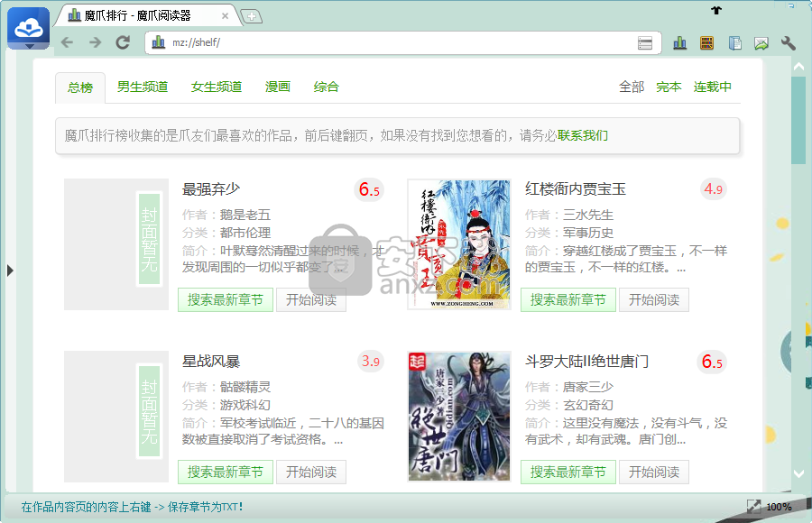The width and height of the screenshot is (812, 523).
Task: Click category 游戏科幻
Action: tap(245, 405)
